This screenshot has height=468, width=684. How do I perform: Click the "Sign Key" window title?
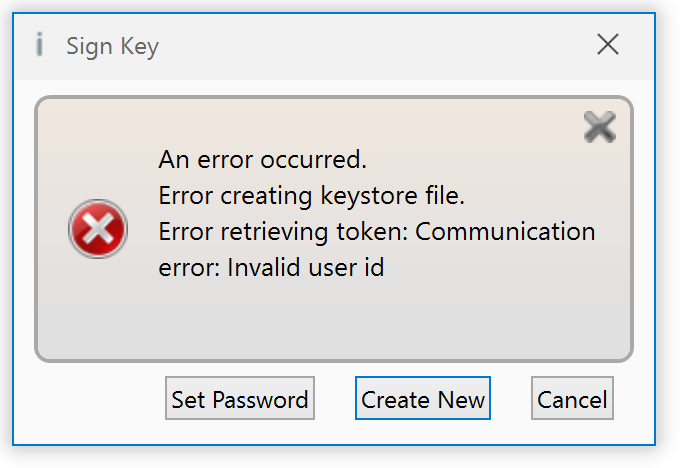[112, 46]
